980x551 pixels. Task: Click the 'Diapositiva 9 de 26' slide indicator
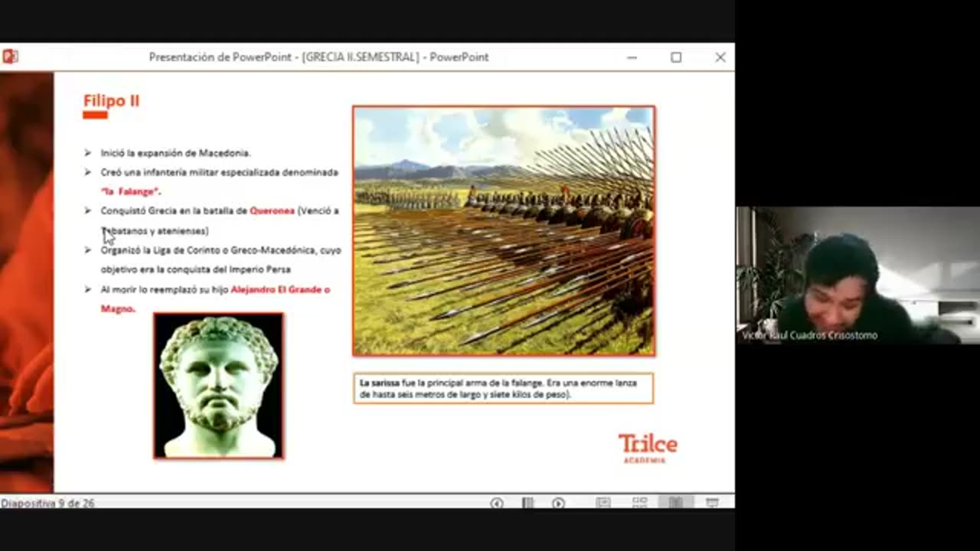(x=47, y=503)
